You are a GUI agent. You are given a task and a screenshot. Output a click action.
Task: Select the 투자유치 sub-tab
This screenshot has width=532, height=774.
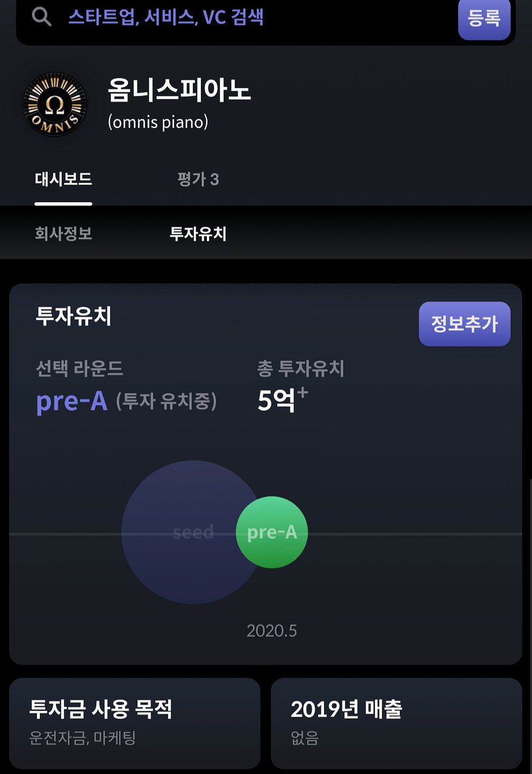click(x=198, y=233)
